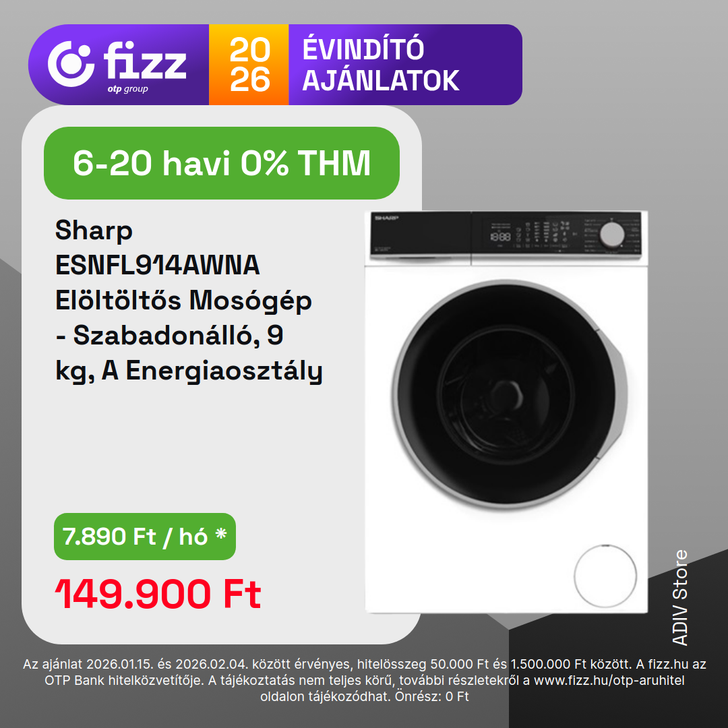
Task: Click the offer validity dates in the disclaimer
Action: tap(169, 664)
